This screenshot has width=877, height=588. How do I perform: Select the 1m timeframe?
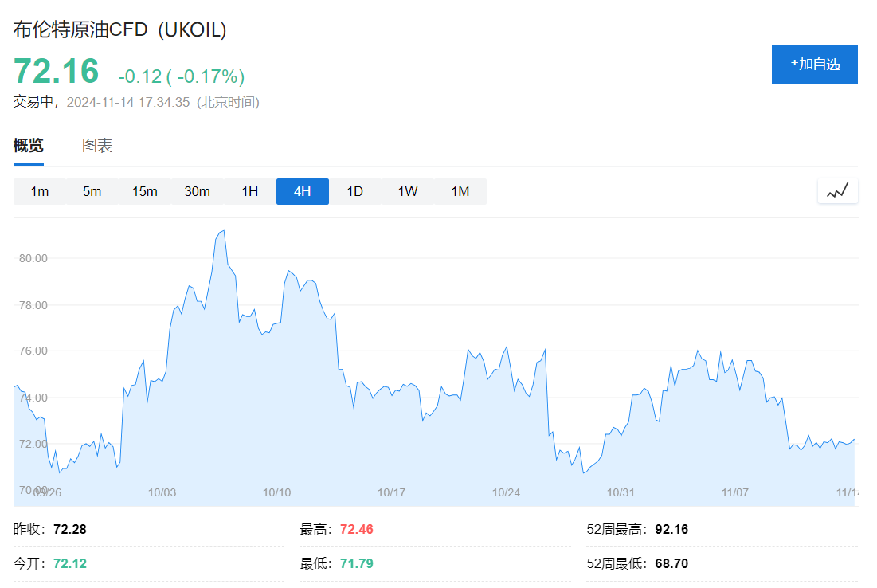pyautogui.click(x=40, y=191)
